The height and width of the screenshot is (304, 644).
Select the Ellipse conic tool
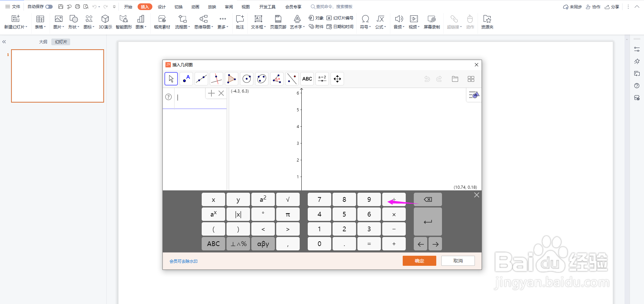[x=262, y=79]
